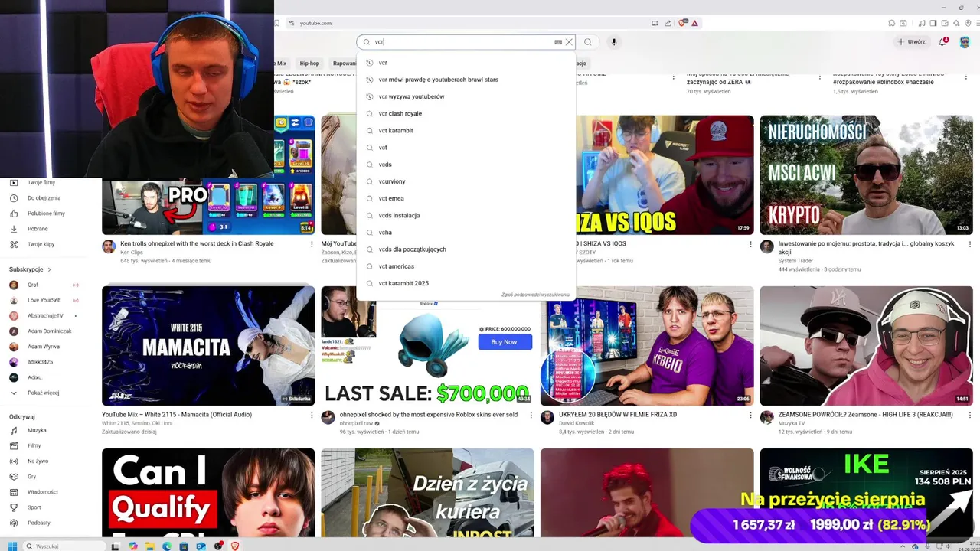The height and width of the screenshot is (551, 980).
Task: Open Outlook from taskbar
Action: click(x=201, y=546)
